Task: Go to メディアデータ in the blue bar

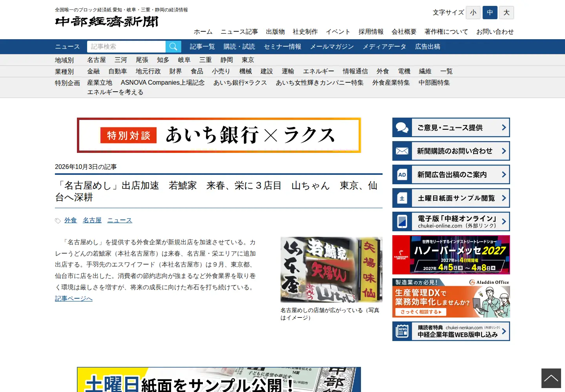Action: click(385, 47)
